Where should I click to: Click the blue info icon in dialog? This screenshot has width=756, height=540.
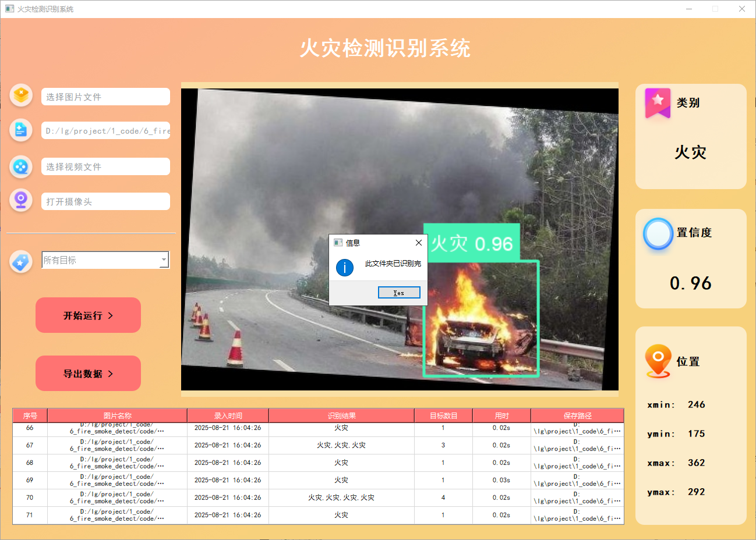coord(345,268)
